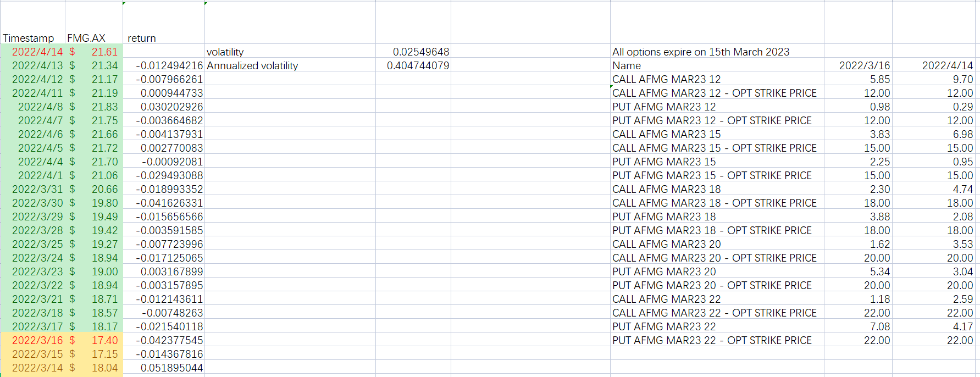Viewport: 980px width, 377px height.
Task: Select the 3.83 call price cell
Action: 858,134
